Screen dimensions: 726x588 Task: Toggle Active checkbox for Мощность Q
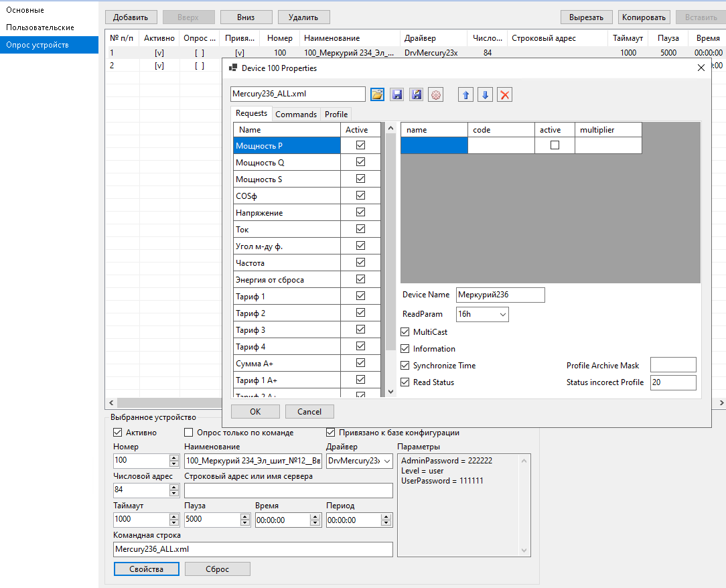(x=361, y=162)
